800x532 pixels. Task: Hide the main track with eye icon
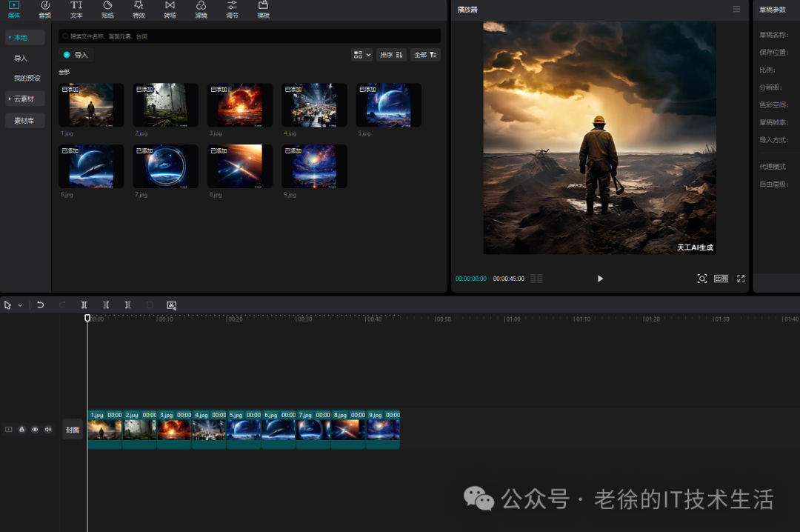[x=36, y=429]
